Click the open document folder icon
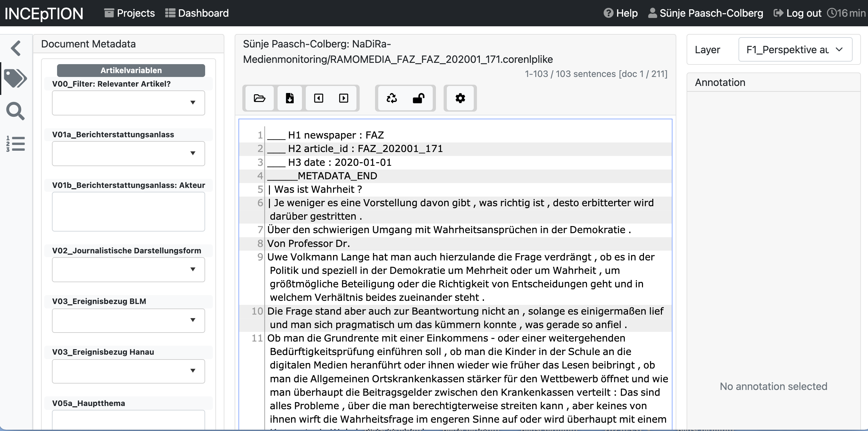The width and height of the screenshot is (868, 431). (x=259, y=98)
